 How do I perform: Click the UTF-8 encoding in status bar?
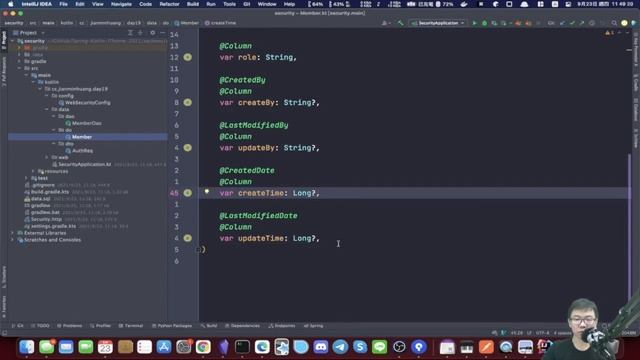pos(542,333)
